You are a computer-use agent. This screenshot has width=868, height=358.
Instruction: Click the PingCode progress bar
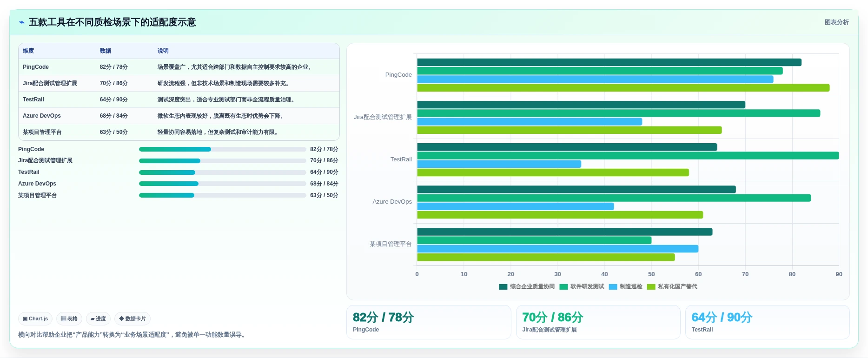pyautogui.click(x=222, y=149)
